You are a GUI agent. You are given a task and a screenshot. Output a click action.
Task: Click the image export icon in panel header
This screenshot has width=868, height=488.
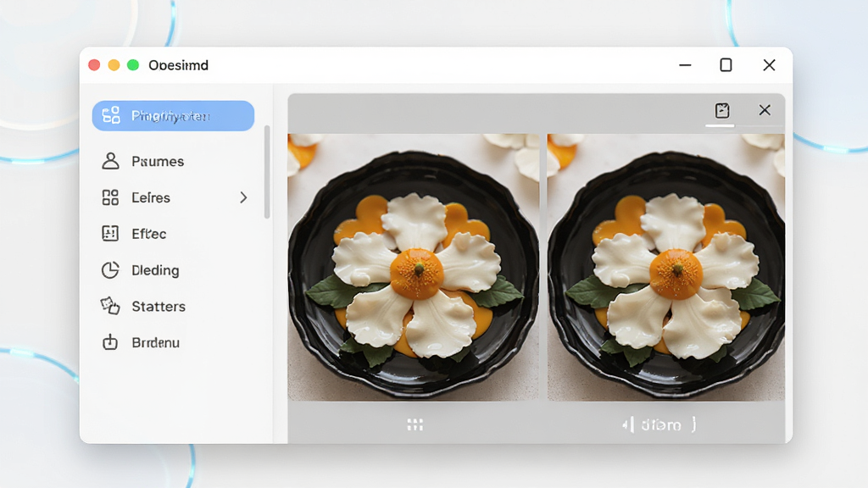(722, 110)
